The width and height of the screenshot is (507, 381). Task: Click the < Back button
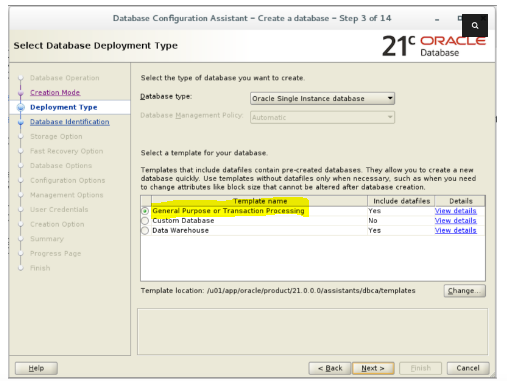[330, 368]
